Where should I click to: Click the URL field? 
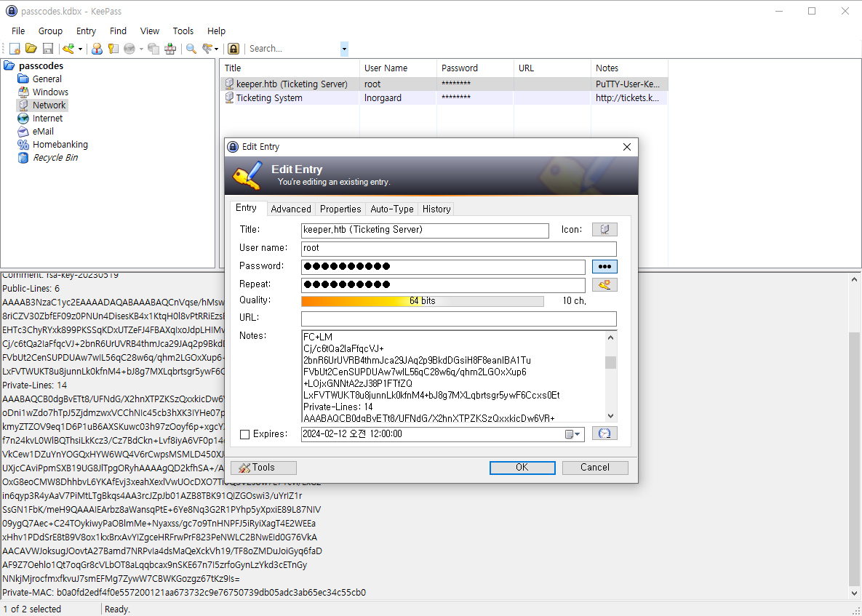point(458,318)
